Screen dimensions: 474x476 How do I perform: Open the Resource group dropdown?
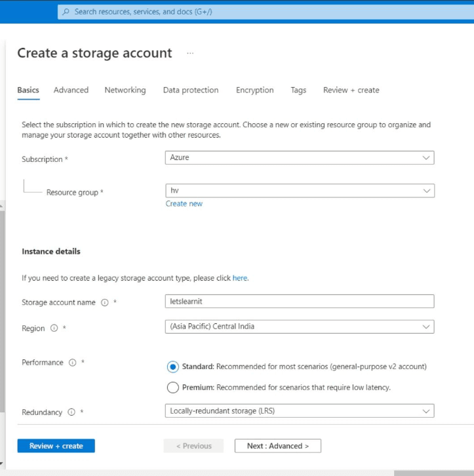click(300, 191)
